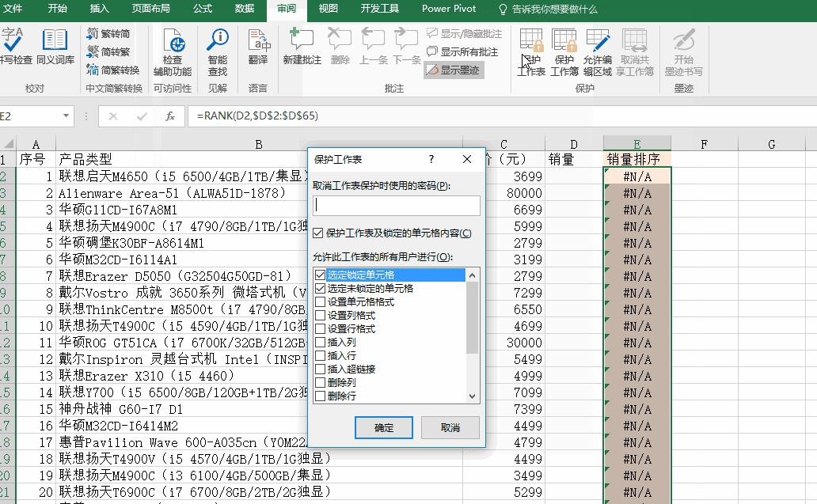Click the Translate (翻译) icon
Viewport: 817px width, 504px height.
click(258, 50)
